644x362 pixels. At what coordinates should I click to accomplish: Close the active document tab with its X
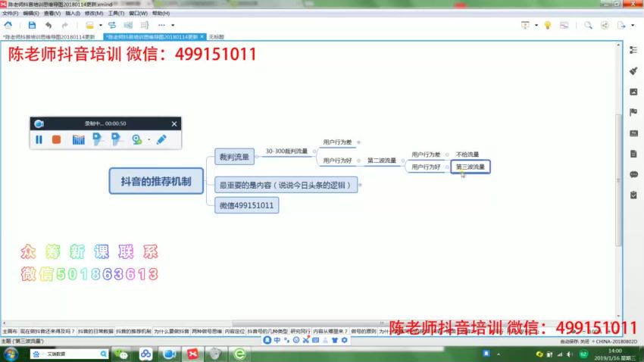202,37
